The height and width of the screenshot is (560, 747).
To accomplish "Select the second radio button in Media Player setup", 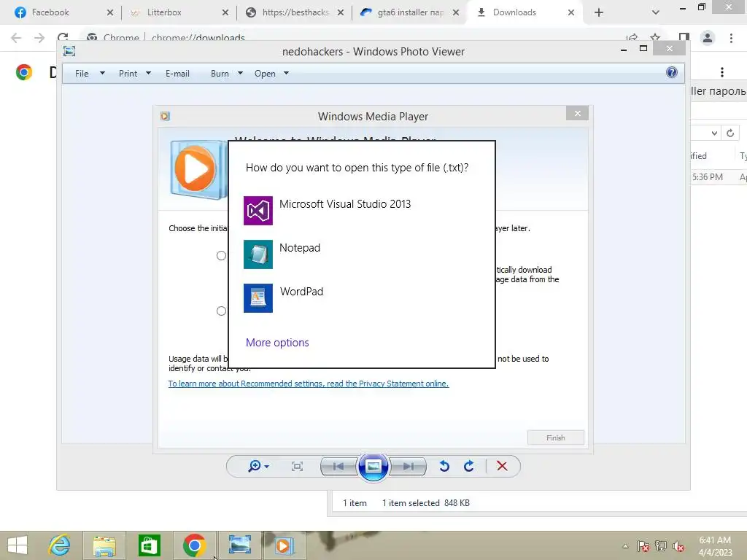I will (x=221, y=311).
